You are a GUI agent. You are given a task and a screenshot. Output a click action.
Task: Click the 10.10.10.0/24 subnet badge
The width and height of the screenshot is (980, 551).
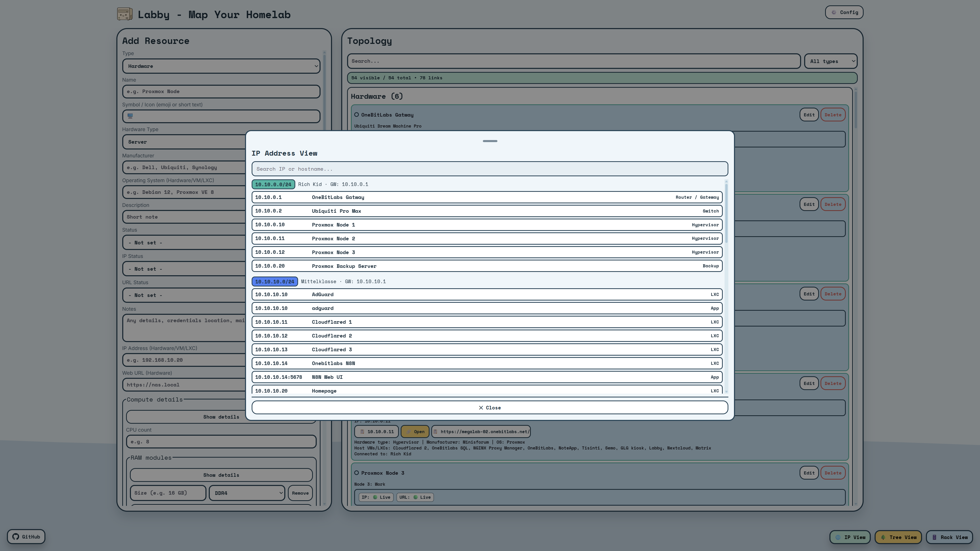275,281
